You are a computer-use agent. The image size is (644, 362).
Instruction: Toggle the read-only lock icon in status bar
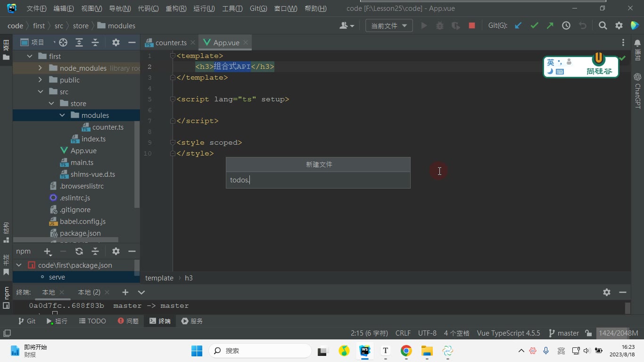tap(588, 333)
